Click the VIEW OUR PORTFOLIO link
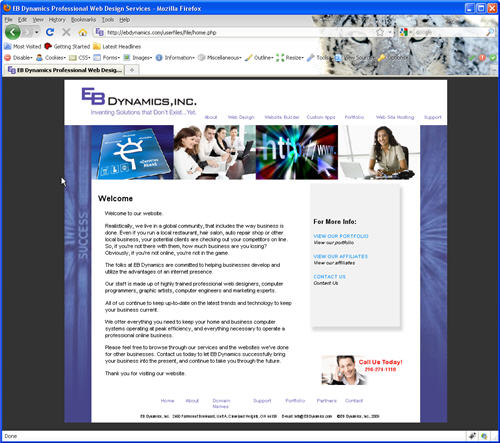This screenshot has height=443, width=500. click(x=341, y=236)
